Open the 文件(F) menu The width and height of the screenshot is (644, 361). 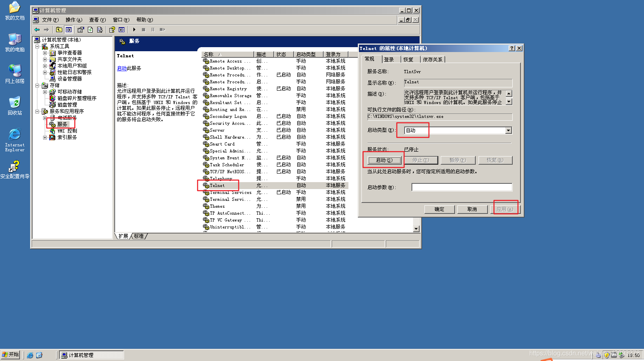[50, 20]
